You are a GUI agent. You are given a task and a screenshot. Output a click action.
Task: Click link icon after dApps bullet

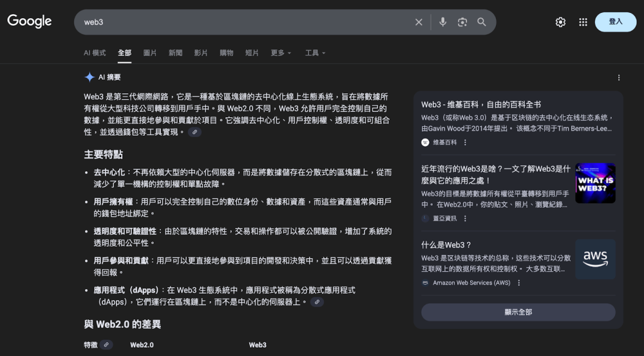[317, 302]
